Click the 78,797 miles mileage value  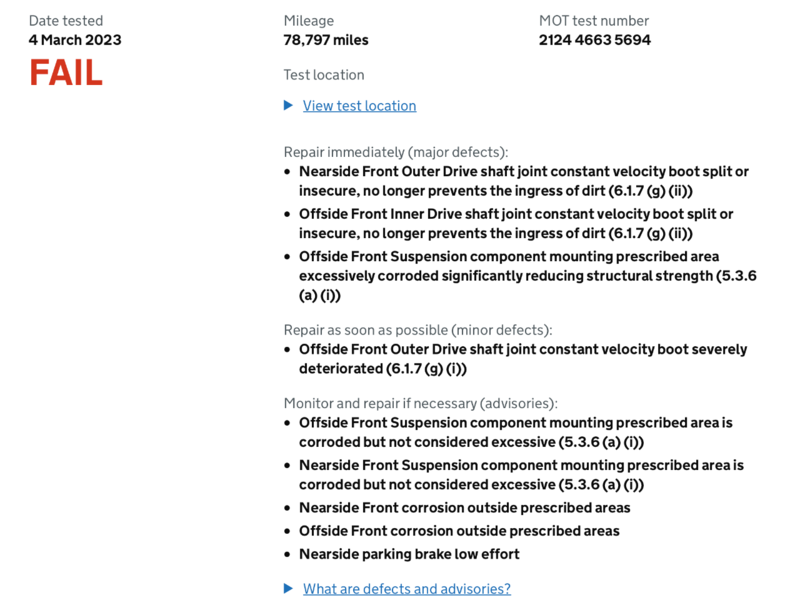(326, 40)
